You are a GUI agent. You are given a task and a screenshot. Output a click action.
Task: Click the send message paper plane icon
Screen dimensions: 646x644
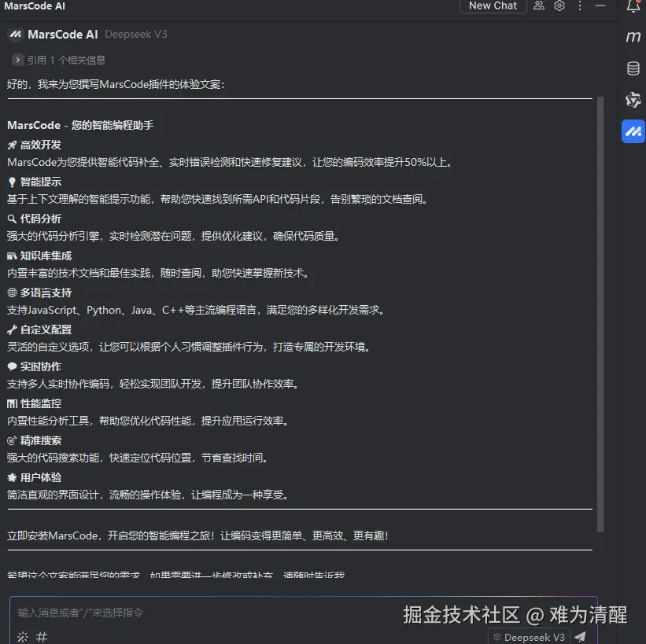pos(579,637)
